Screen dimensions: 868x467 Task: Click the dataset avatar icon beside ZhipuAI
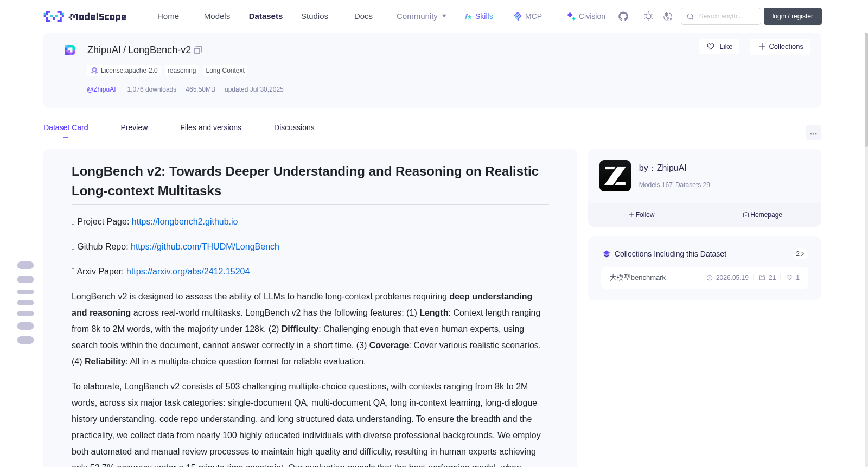[x=70, y=50]
